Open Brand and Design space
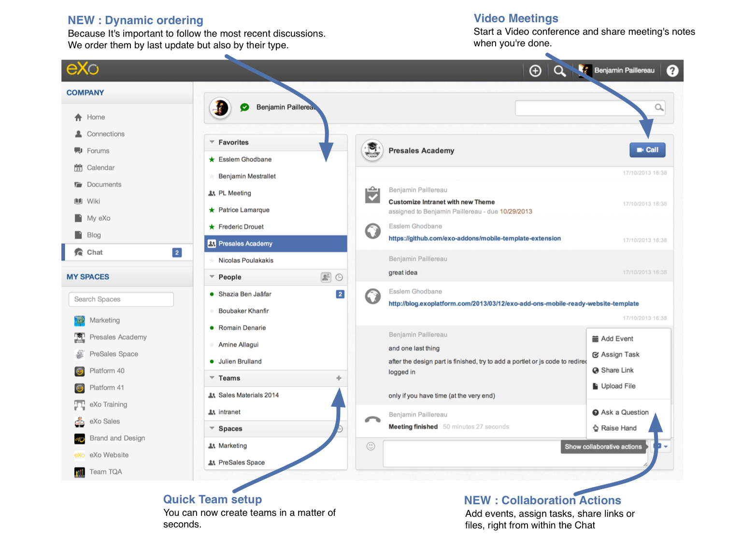This screenshot has width=756, height=540. (117, 439)
